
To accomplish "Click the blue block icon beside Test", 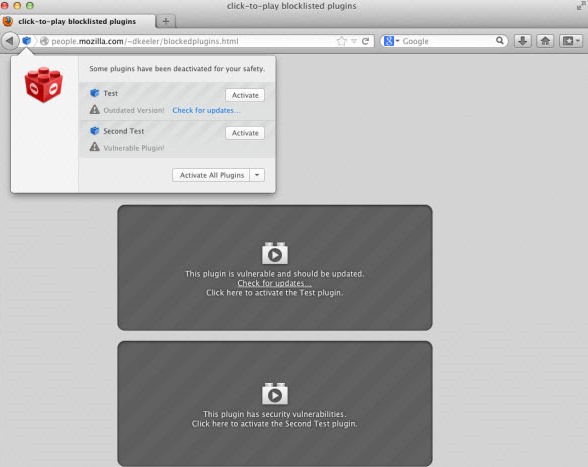I will (x=94, y=93).
